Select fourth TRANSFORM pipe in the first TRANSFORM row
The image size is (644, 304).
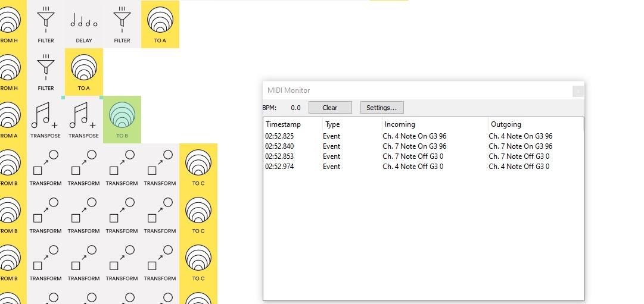160,167
